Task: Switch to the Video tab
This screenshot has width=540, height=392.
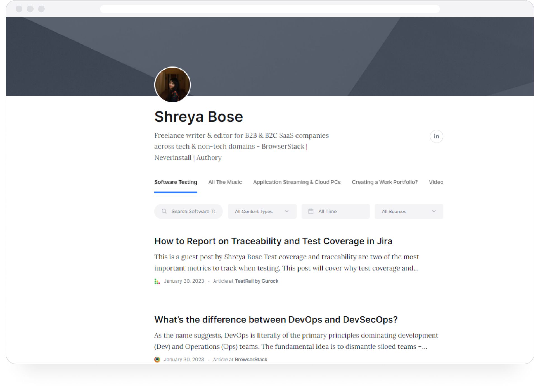Action: (436, 182)
